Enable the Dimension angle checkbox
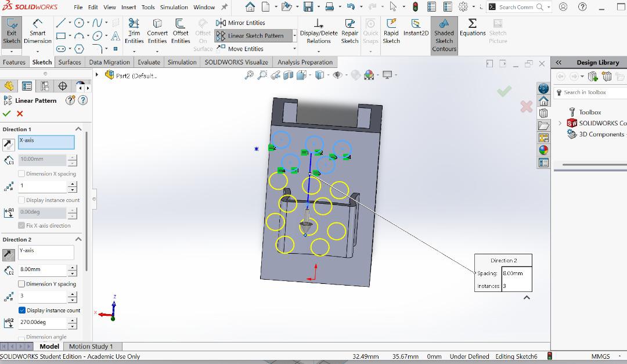The width and height of the screenshot is (627, 364). click(21, 338)
